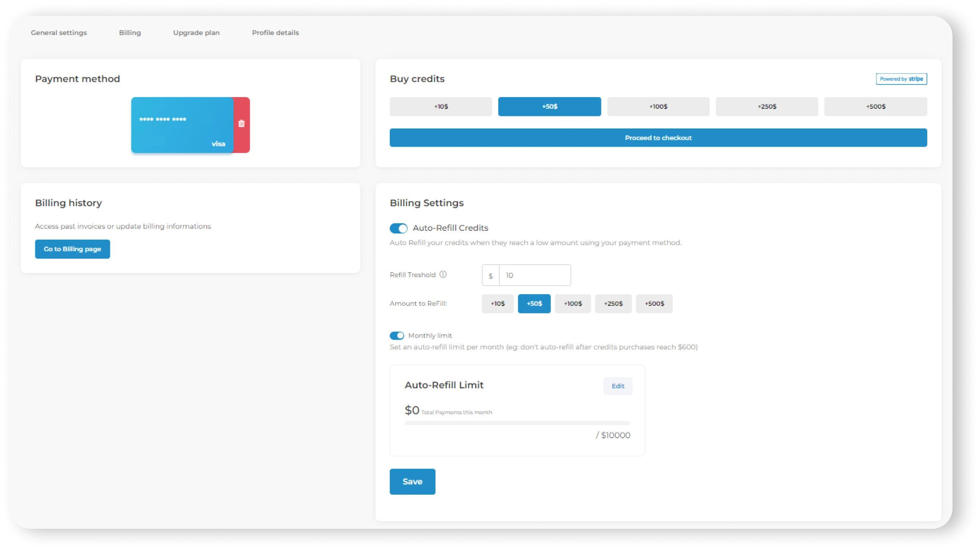This screenshot has height=550, width=980.
Task: Pick +500$ in Buy credits
Action: point(875,107)
